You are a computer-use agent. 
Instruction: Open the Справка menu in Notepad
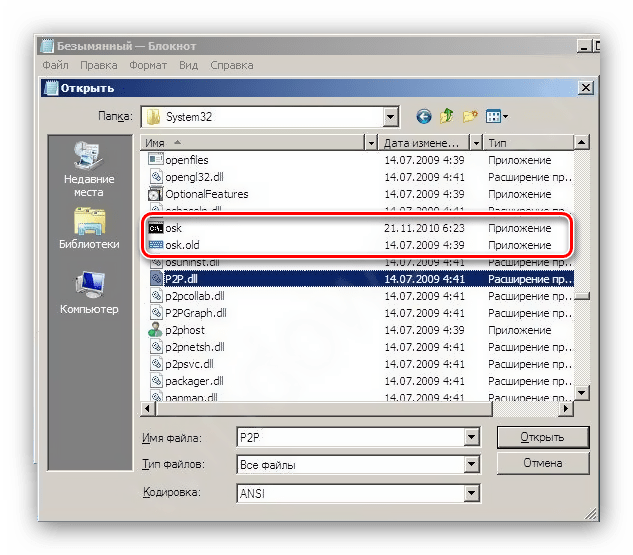[232, 65]
